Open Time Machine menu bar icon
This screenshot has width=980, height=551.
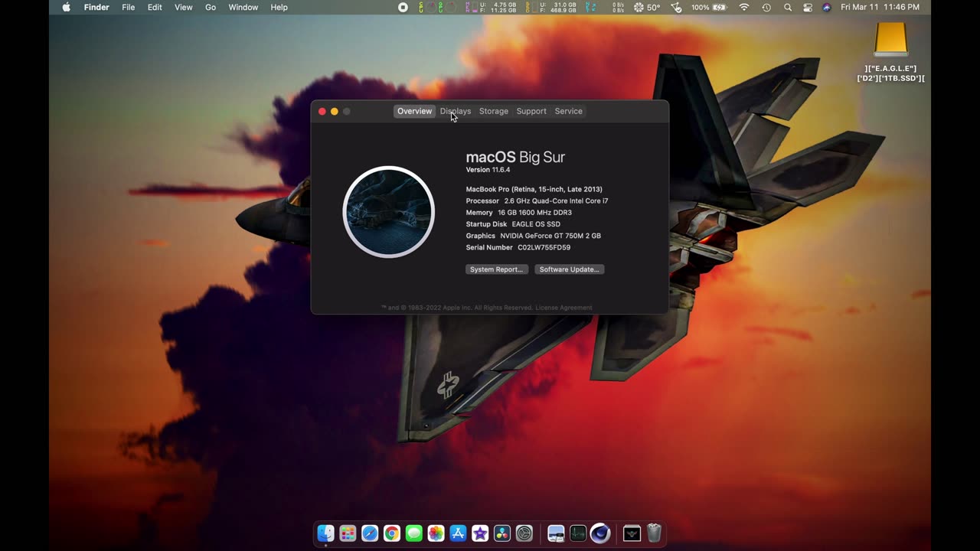[766, 7]
